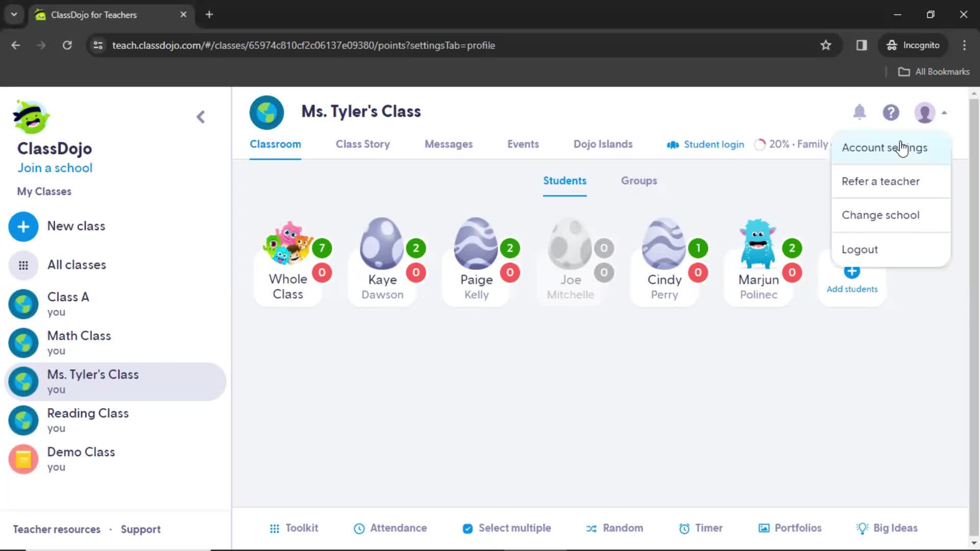The width and height of the screenshot is (980, 551).
Task: Expand the profile dropdown menu
Action: click(x=931, y=112)
